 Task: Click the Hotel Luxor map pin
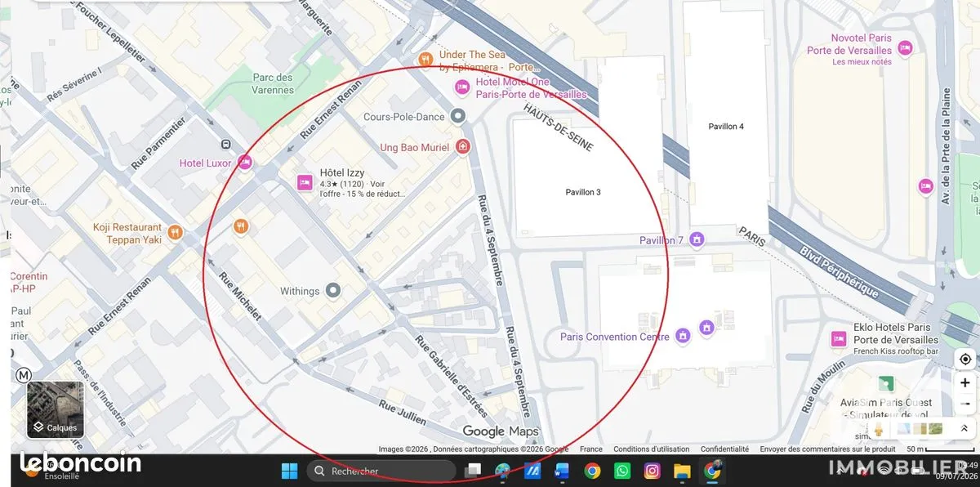point(244,163)
